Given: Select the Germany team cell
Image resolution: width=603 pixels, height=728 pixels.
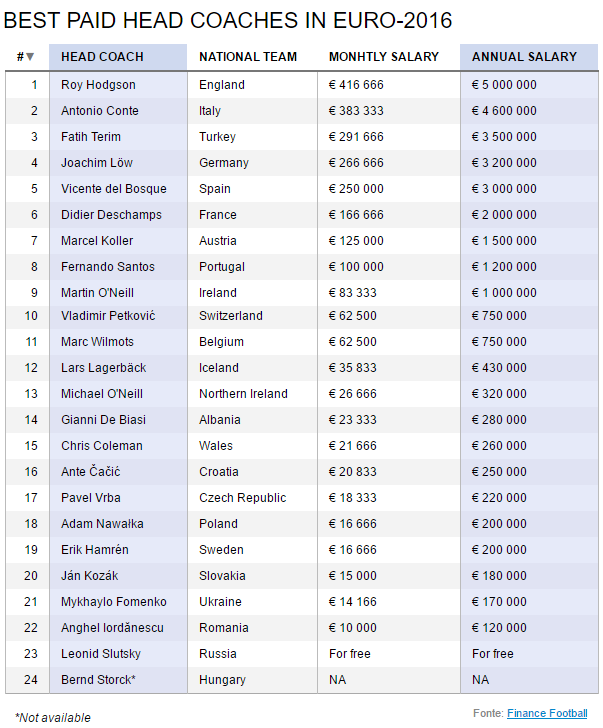Looking at the screenshot, I should pyautogui.click(x=224, y=163).
